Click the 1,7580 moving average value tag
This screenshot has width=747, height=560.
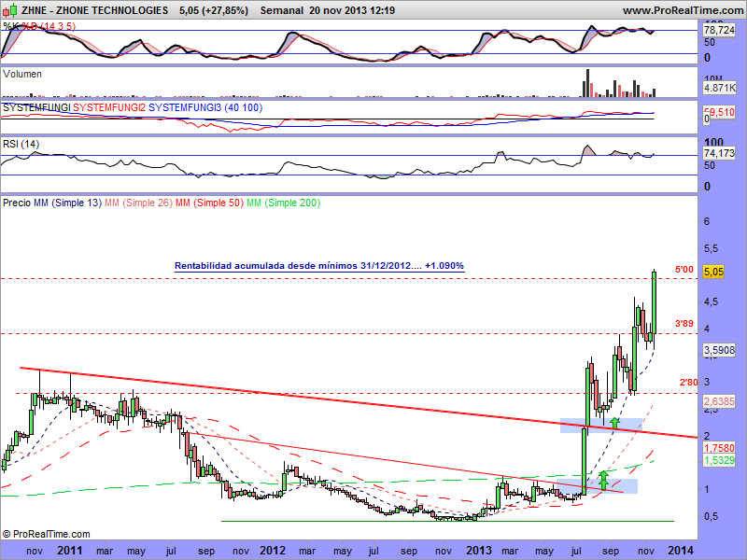(719, 448)
